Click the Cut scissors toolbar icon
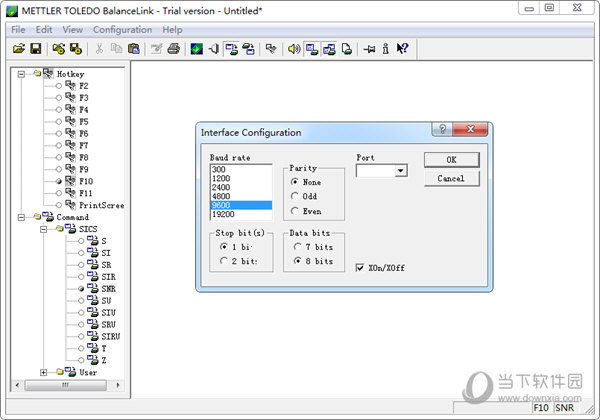Viewport: 600px width, 420px height. (99, 49)
